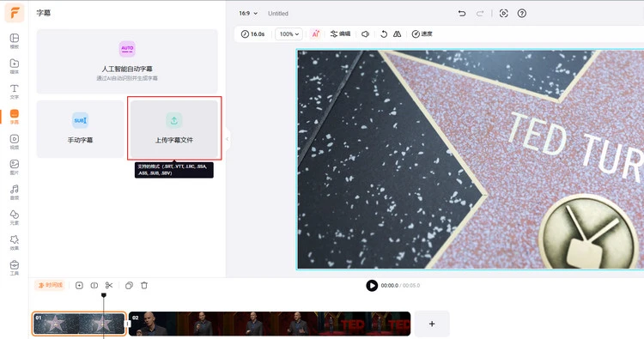Select clip 02 TED speaker thumbnail
This screenshot has width=644, height=339.
click(x=270, y=324)
